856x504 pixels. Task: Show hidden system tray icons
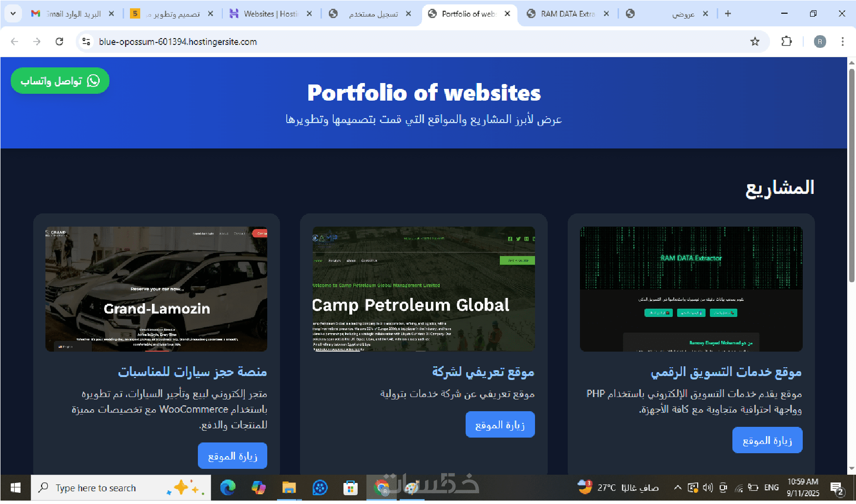point(678,487)
